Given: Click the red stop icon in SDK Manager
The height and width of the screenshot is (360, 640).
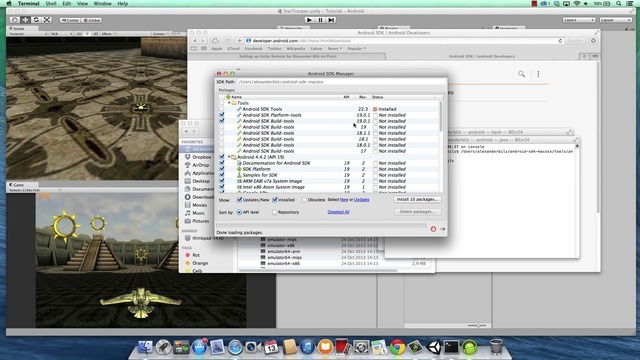Looking at the screenshot, I should tap(433, 229).
